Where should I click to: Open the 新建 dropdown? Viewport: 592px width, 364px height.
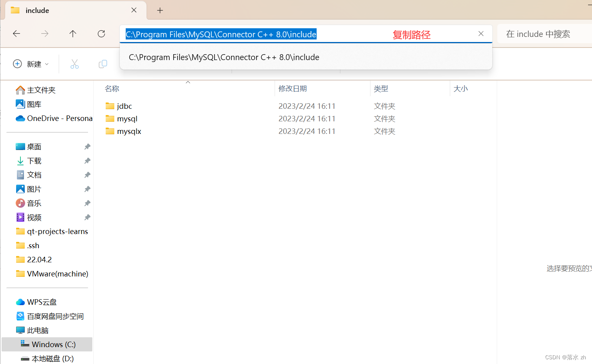click(31, 64)
